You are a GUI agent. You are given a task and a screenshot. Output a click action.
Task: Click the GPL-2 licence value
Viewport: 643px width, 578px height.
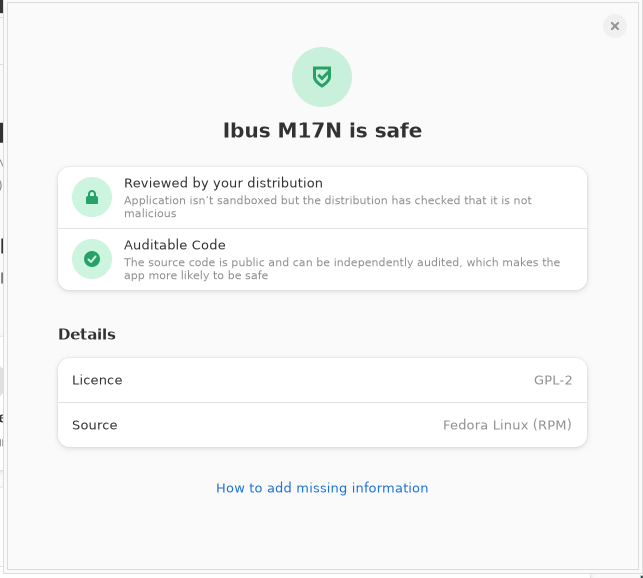pos(553,380)
